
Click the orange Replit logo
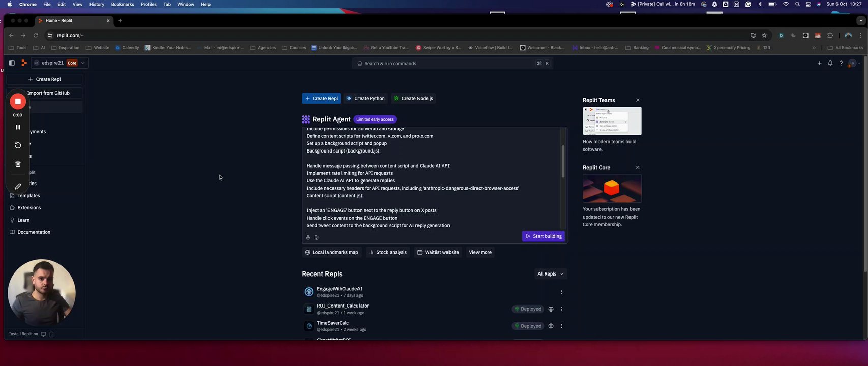click(x=24, y=63)
